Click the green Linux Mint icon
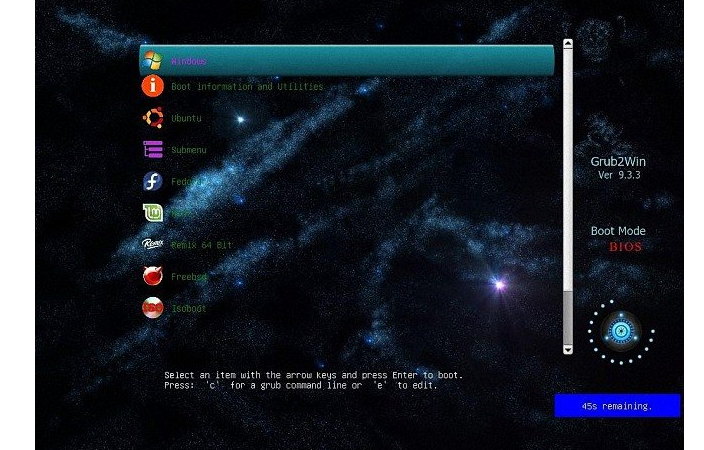This screenshot has height=450, width=704. pyautogui.click(x=153, y=213)
